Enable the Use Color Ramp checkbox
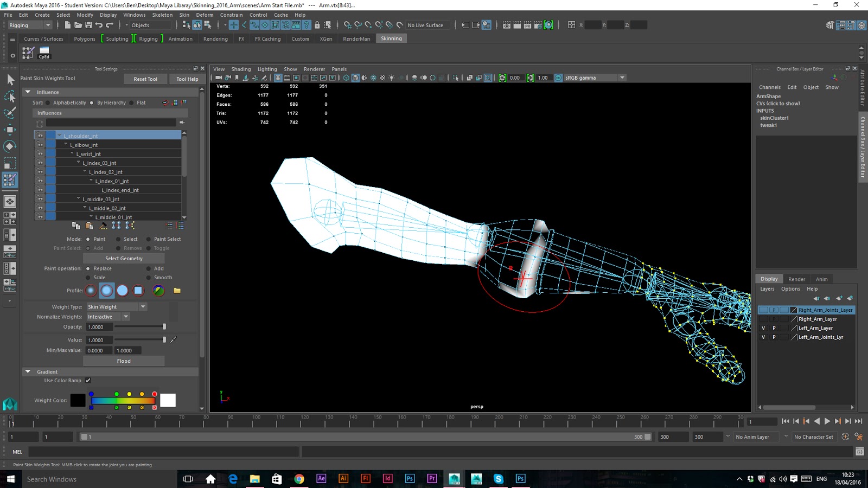This screenshot has height=488, width=868. (x=88, y=381)
